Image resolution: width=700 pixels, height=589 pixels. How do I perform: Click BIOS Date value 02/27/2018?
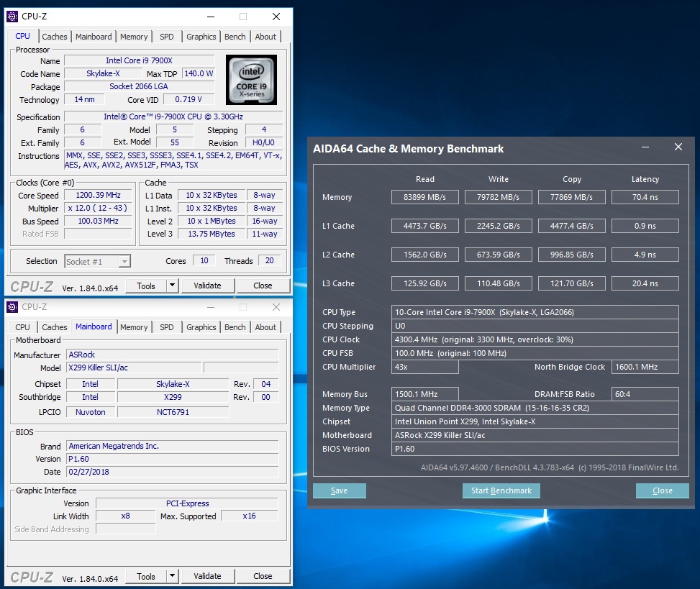173,472
